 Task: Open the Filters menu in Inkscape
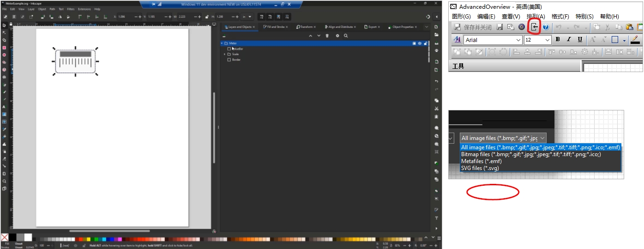click(71, 9)
